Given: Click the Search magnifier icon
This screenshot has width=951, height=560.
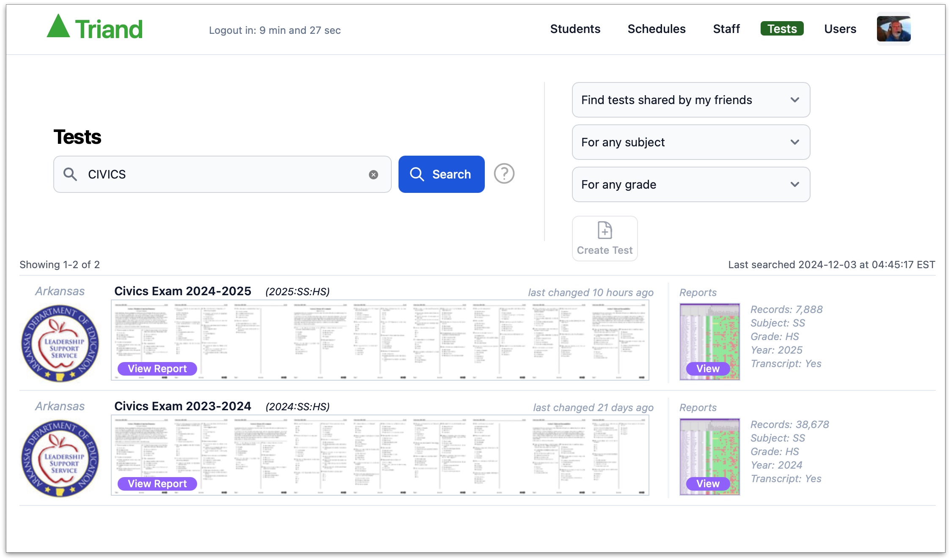Looking at the screenshot, I should point(417,174).
